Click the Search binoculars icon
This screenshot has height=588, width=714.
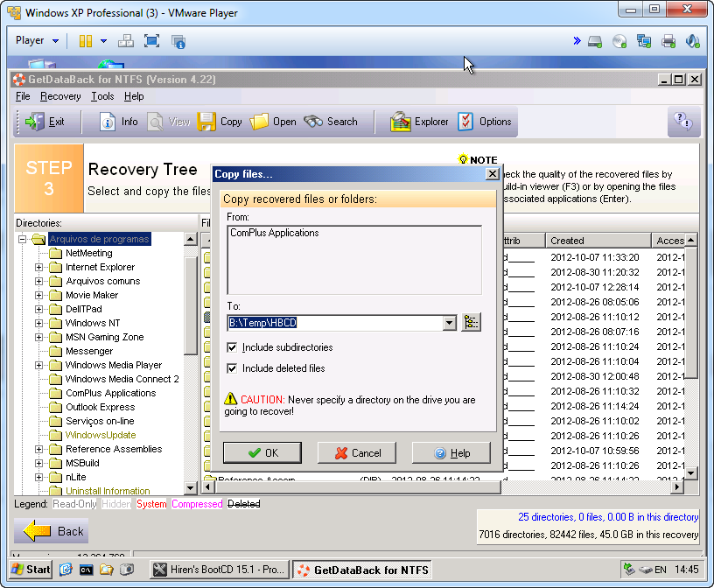click(x=313, y=122)
